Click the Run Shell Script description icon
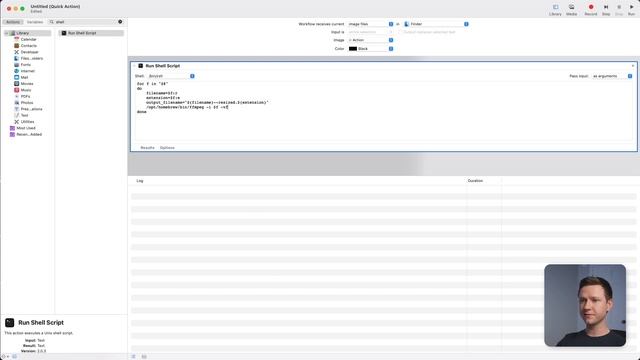The image size is (640, 360). coord(10,322)
